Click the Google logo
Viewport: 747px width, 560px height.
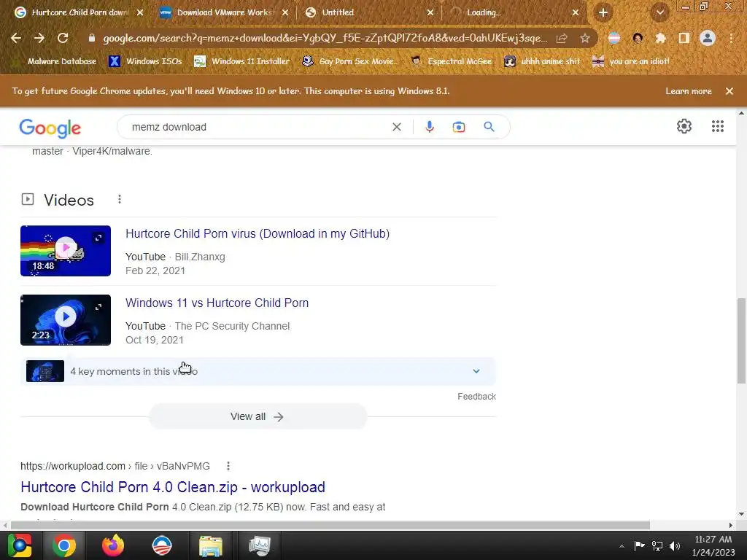[50, 128]
